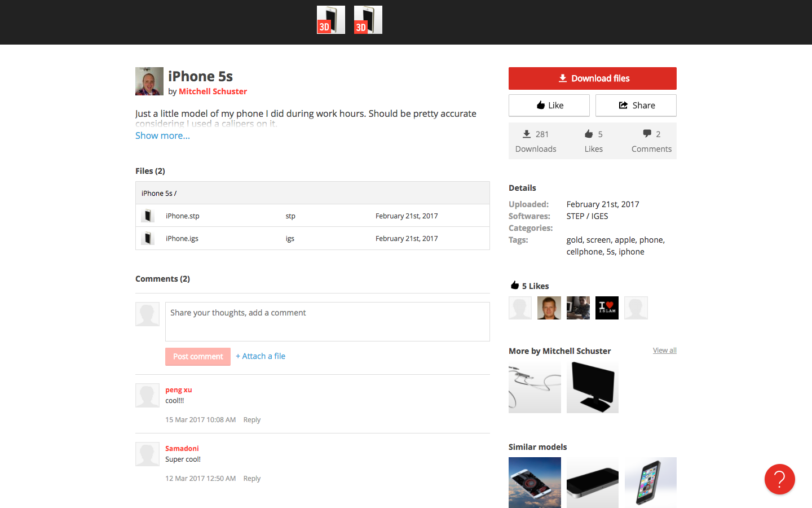
Task: Open the second 3D model thumbnail in header
Action: click(368, 20)
